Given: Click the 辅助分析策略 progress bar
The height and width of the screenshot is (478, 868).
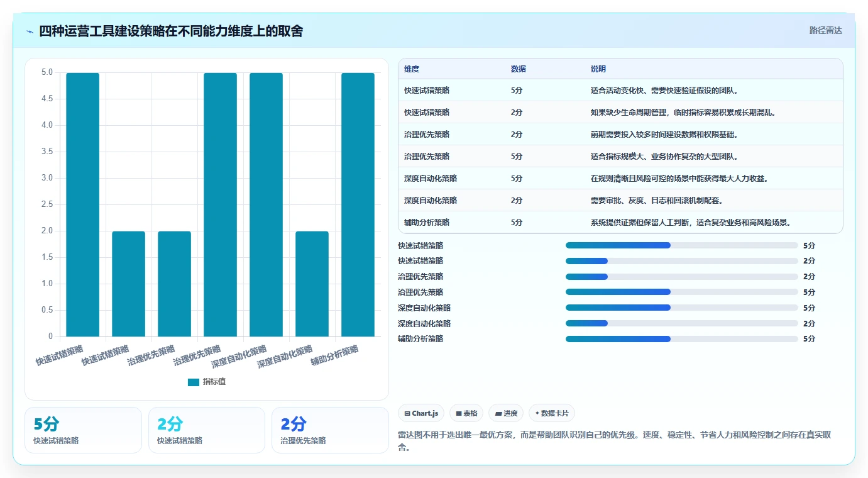Looking at the screenshot, I should click(682, 339).
